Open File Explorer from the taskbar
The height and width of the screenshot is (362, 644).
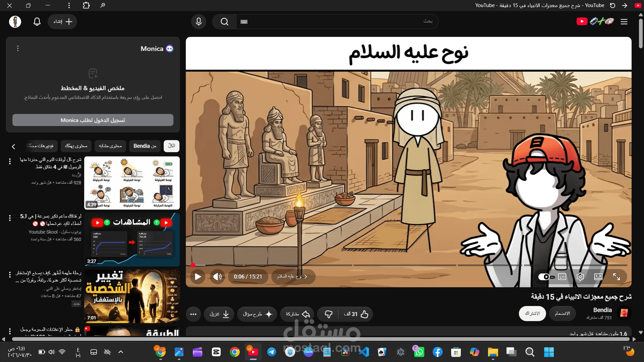(x=493, y=352)
